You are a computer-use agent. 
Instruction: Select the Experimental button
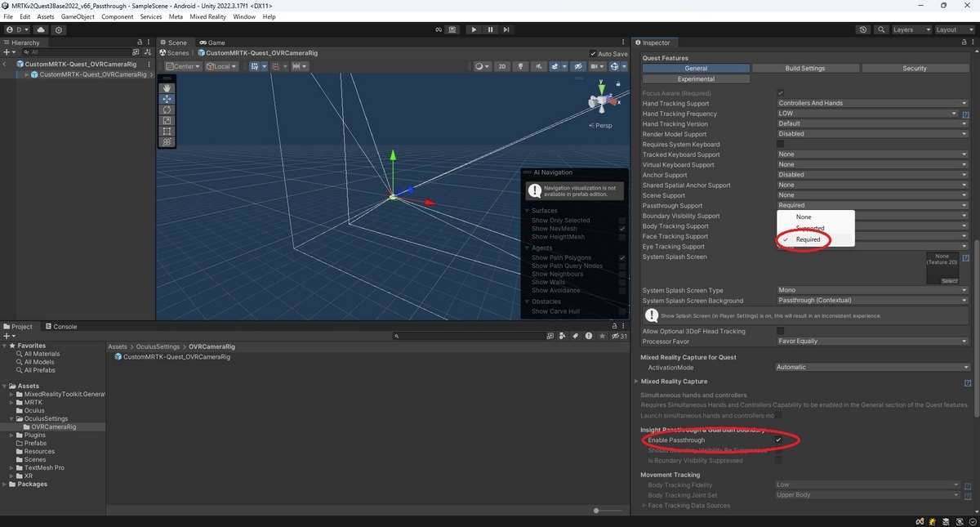coord(696,79)
